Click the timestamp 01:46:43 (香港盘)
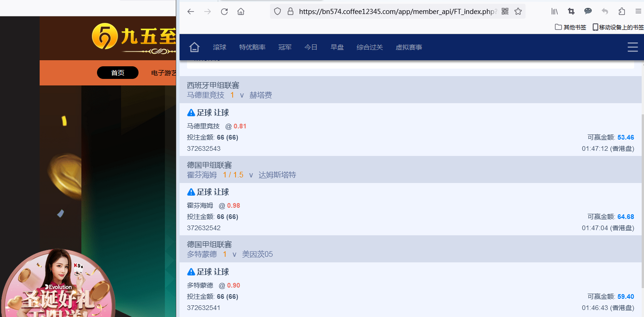This screenshot has height=317, width=644. click(608, 308)
